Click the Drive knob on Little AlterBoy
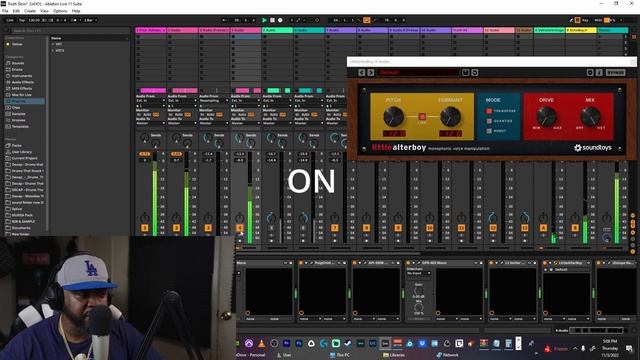Viewport: 640px width, 360px height. tap(546, 117)
